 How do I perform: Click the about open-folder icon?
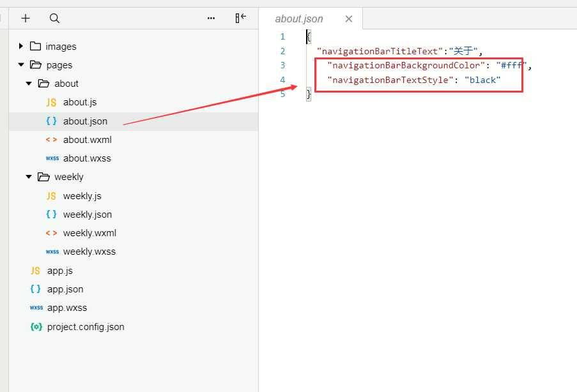pos(43,84)
